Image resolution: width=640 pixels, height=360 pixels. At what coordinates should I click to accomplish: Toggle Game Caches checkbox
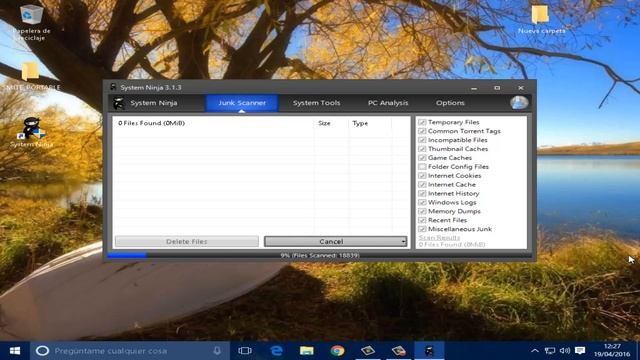[422, 158]
